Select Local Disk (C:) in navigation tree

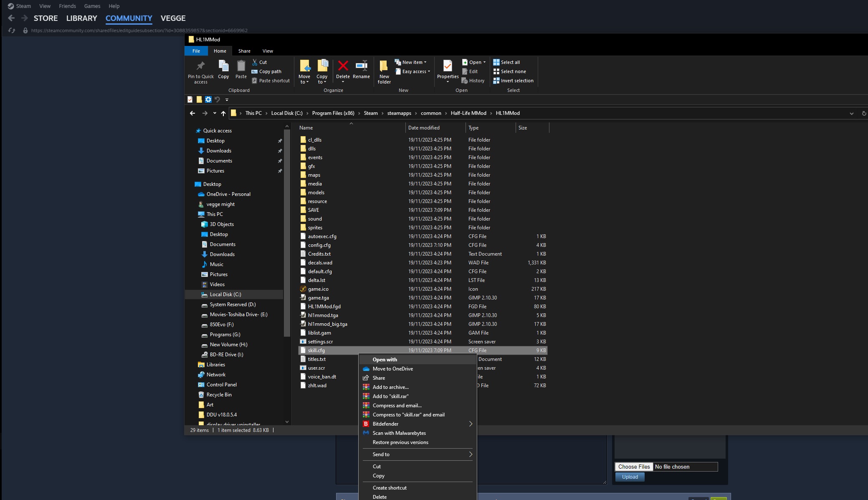(225, 294)
